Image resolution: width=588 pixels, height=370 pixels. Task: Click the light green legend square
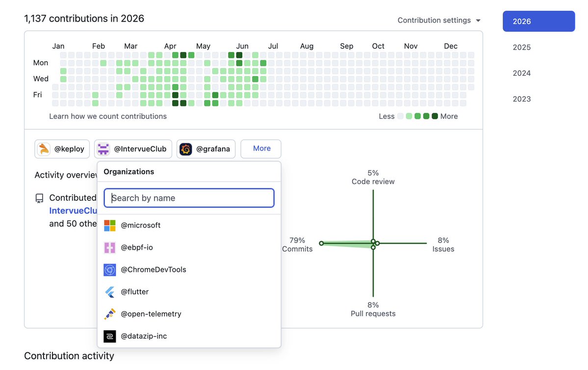(x=409, y=116)
